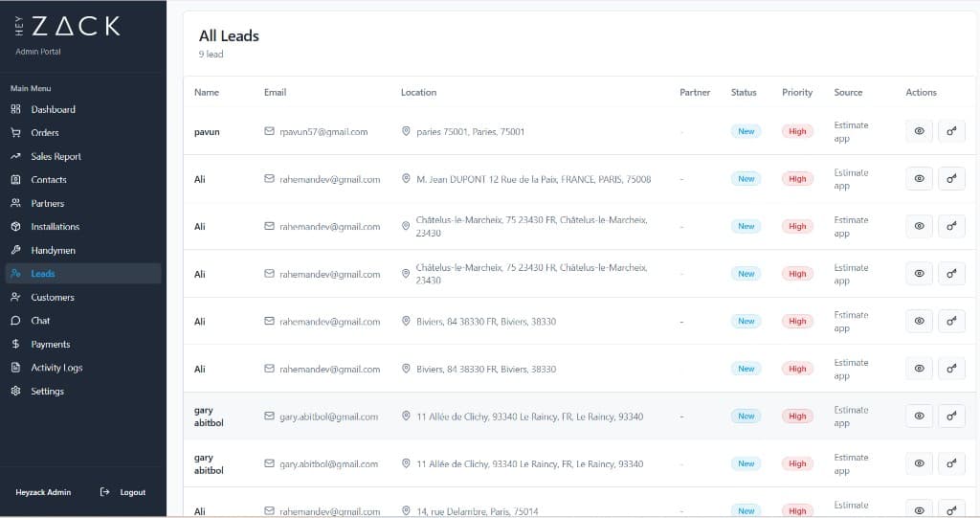Click the Logout link
This screenshot has height=518, width=980.
123,492
